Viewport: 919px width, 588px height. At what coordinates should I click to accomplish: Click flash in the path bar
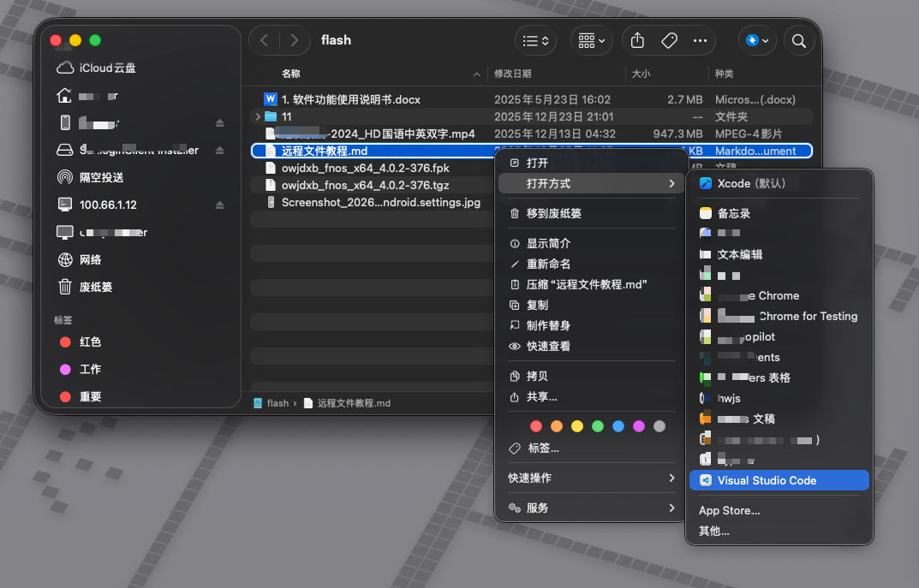[276, 402]
